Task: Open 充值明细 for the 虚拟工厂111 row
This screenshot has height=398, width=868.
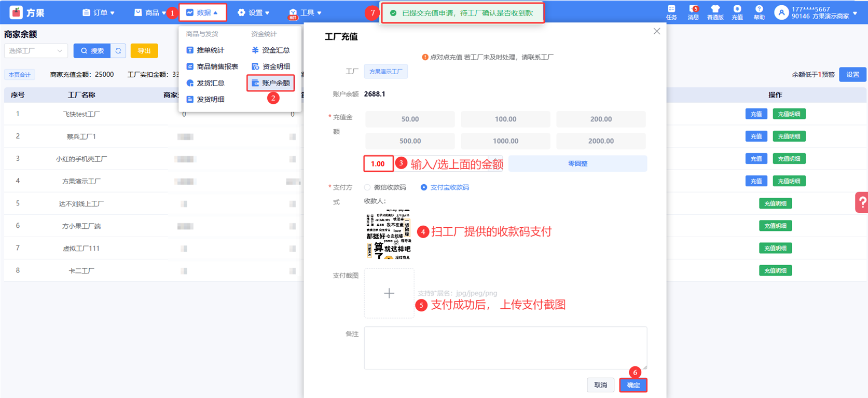Action: point(775,248)
